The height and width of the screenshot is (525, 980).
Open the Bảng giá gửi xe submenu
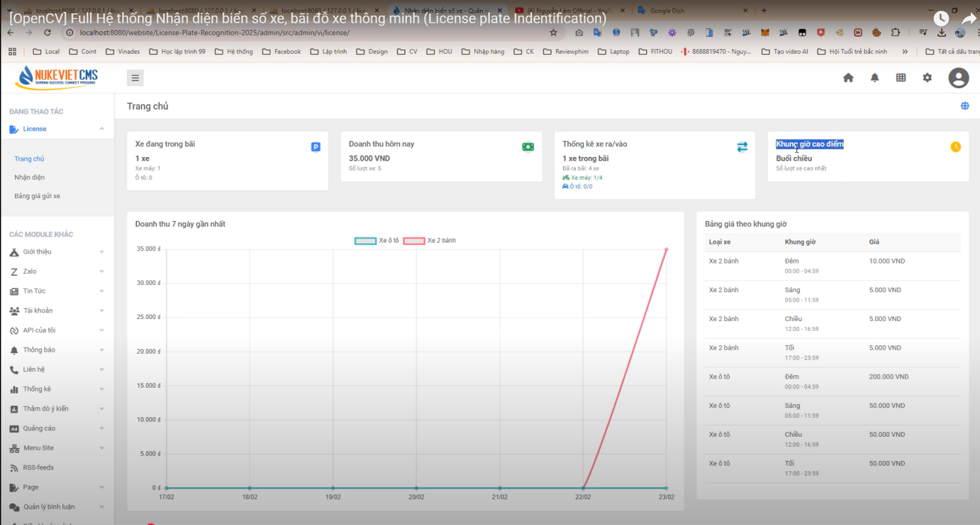37,196
